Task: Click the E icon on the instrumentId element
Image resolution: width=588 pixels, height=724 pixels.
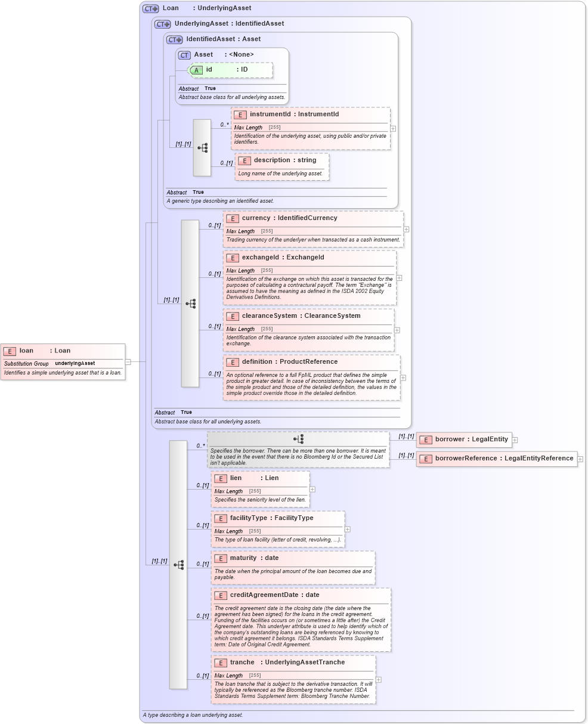Action: (240, 114)
